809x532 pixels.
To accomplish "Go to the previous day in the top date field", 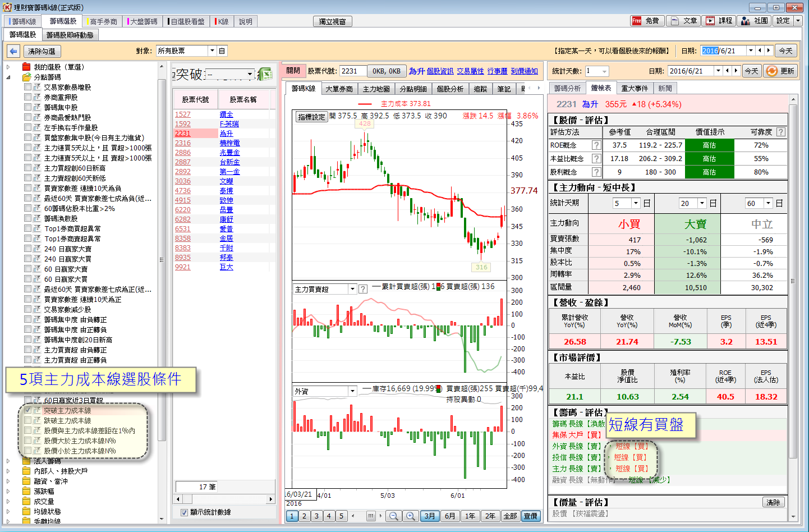I will (x=760, y=51).
